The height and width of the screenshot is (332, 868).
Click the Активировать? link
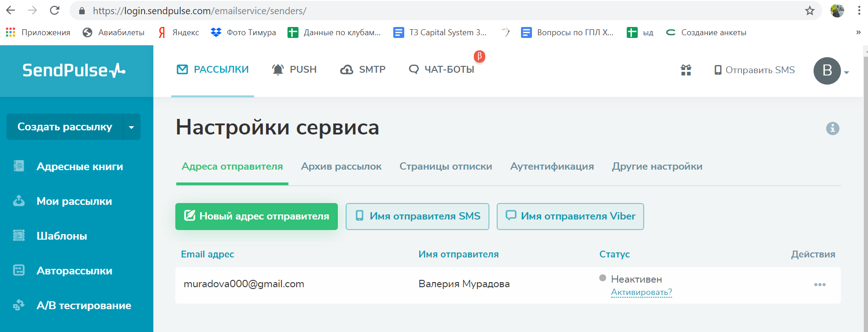(641, 292)
